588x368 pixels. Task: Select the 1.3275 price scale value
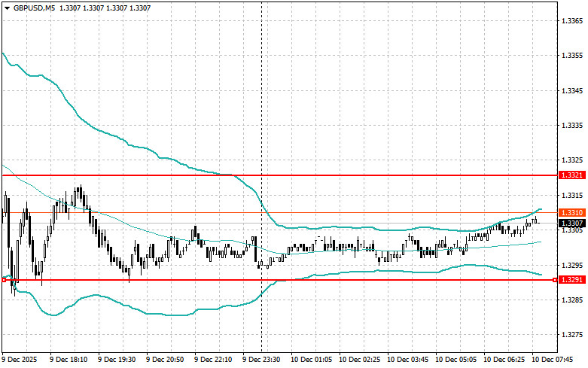(572, 335)
